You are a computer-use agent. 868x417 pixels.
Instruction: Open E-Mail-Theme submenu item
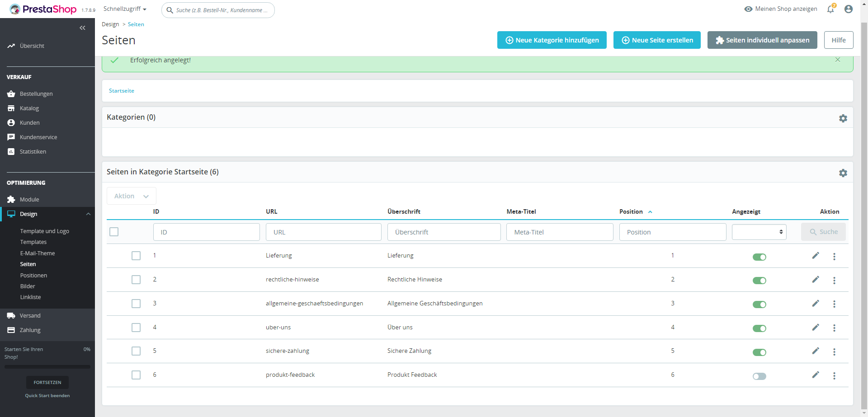coord(38,253)
